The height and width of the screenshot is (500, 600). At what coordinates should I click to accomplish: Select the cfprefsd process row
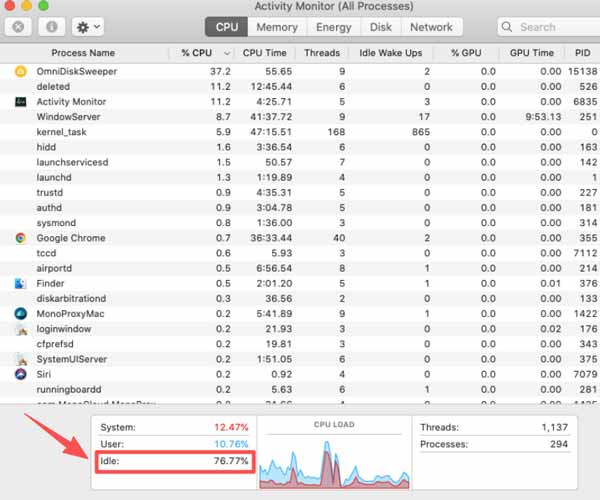pyautogui.click(x=300, y=344)
